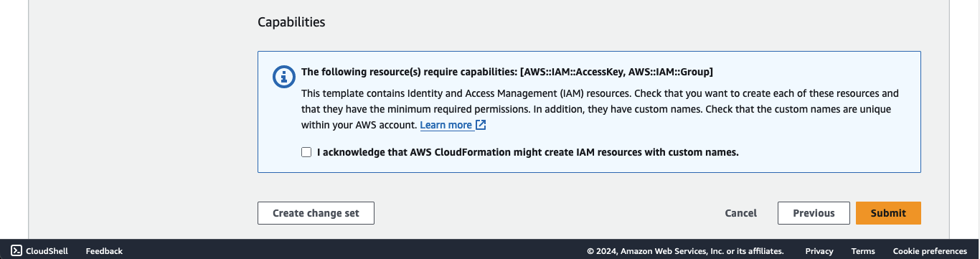Viewport: 980px width, 259px height.
Task: Click the Capabilities section heading
Action: [291, 22]
